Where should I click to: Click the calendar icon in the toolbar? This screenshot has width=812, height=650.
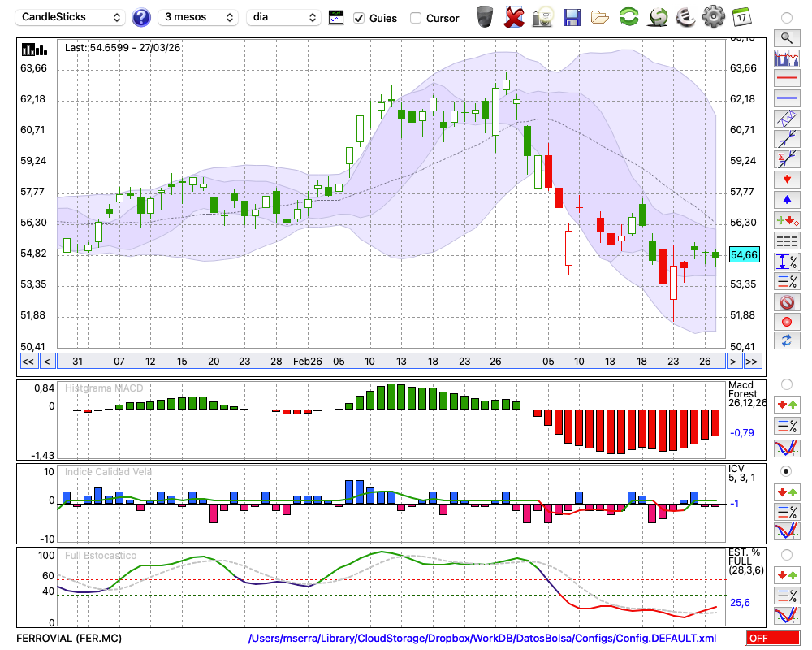tap(741, 17)
